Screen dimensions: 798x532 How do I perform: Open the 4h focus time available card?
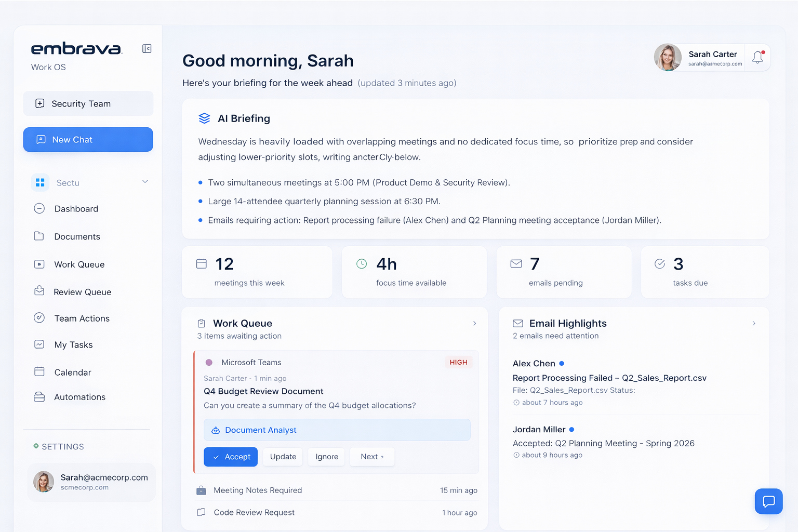pos(414,272)
